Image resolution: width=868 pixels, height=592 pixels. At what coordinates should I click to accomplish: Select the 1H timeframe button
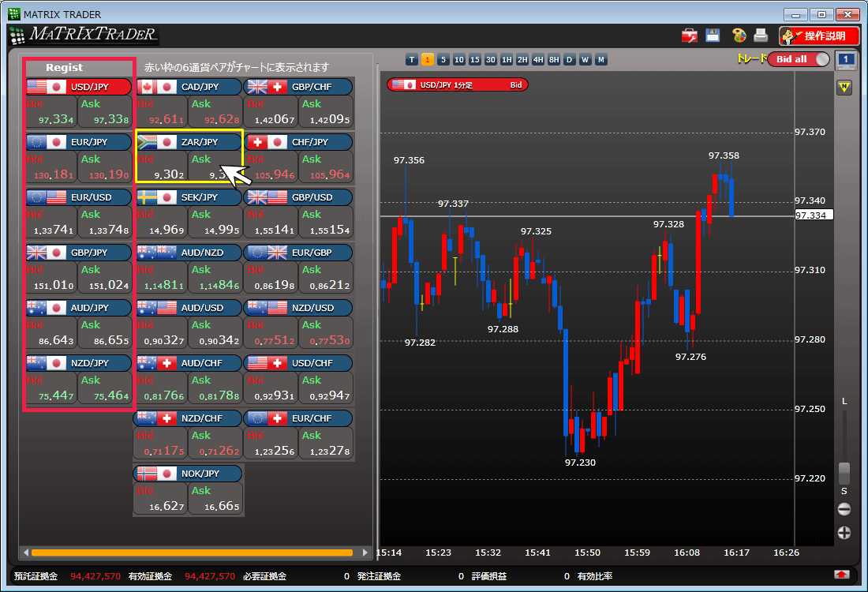click(507, 60)
